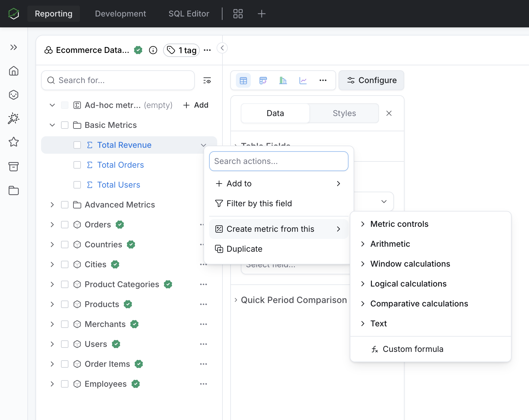Image resolution: width=529 pixels, height=420 pixels.
Task: Expand Metric controls submenu
Action: coord(431,224)
